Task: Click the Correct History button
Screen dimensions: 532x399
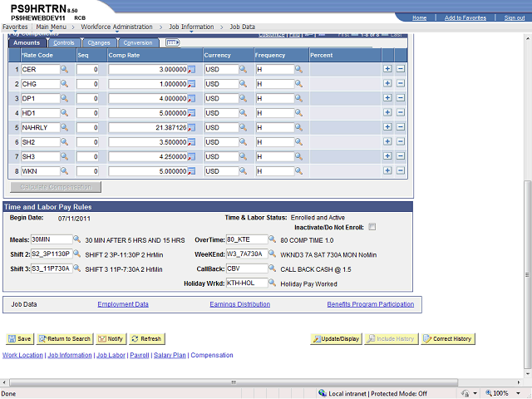Action: (448, 338)
